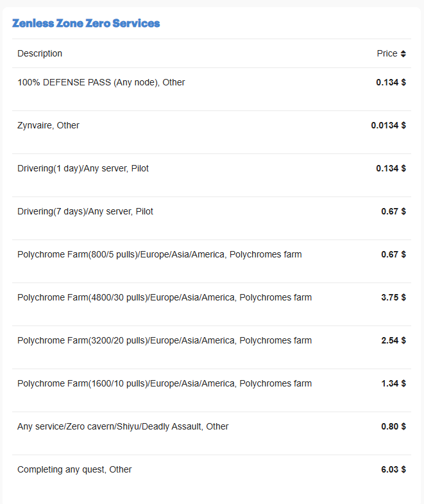This screenshot has width=424, height=504.
Task: Click the Price sort arrows icon
Action: (x=403, y=54)
